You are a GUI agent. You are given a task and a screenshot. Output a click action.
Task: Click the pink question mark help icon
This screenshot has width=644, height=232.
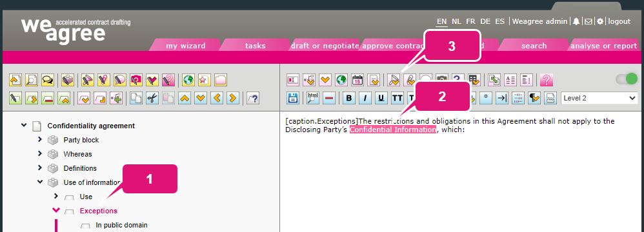[x=547, y=80]
